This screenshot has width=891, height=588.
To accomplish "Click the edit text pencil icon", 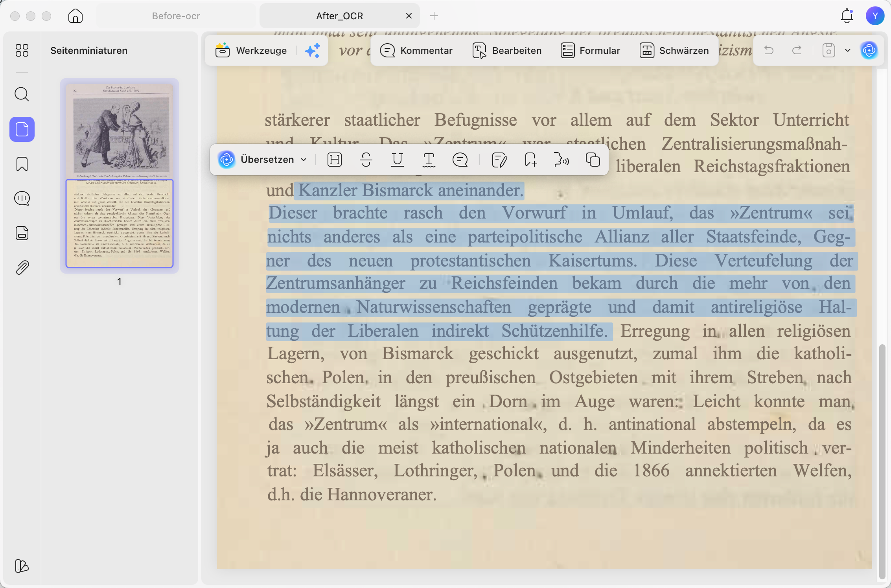I will point(500,160).
